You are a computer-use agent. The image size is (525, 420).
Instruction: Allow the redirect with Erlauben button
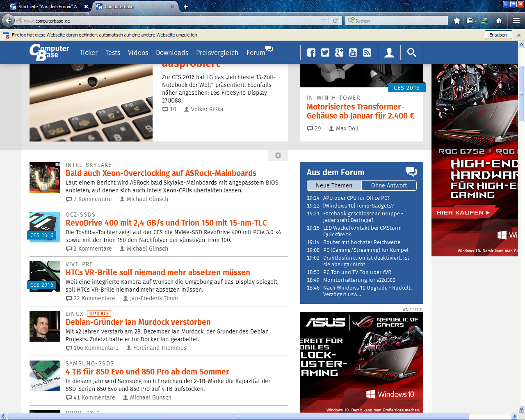point(498,35)
